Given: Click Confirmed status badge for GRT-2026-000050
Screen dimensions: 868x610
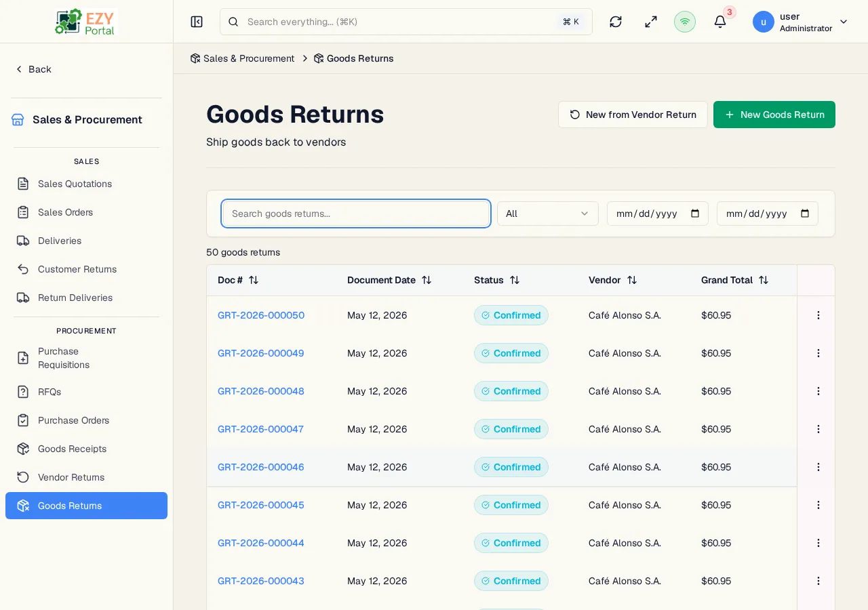Looking at the screenshot, I should 511,315.
